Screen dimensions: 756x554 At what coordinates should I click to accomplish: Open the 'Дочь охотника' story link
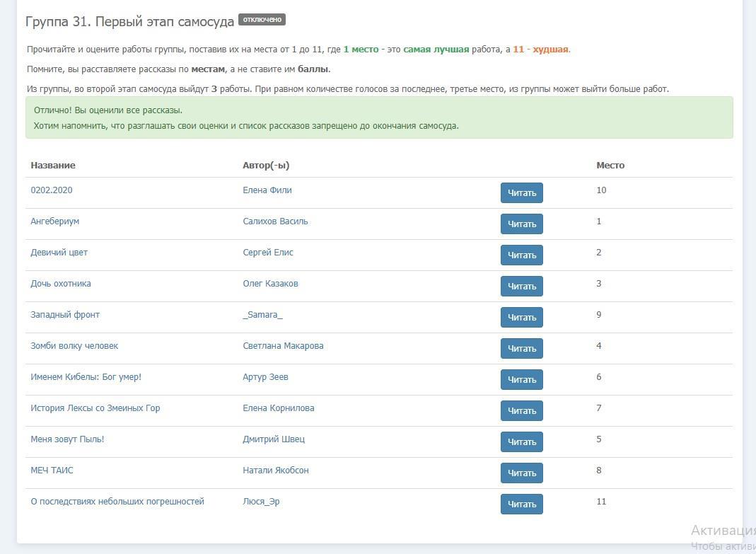61,284
